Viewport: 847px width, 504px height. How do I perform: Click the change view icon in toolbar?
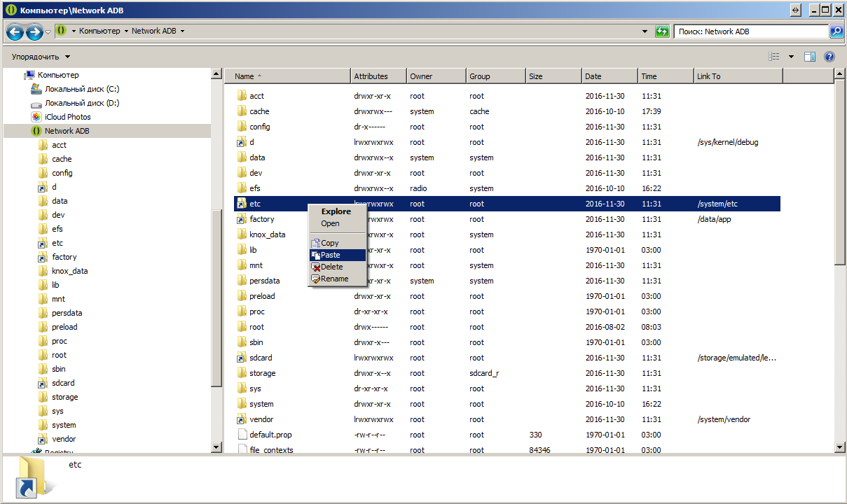coord(774,57)
